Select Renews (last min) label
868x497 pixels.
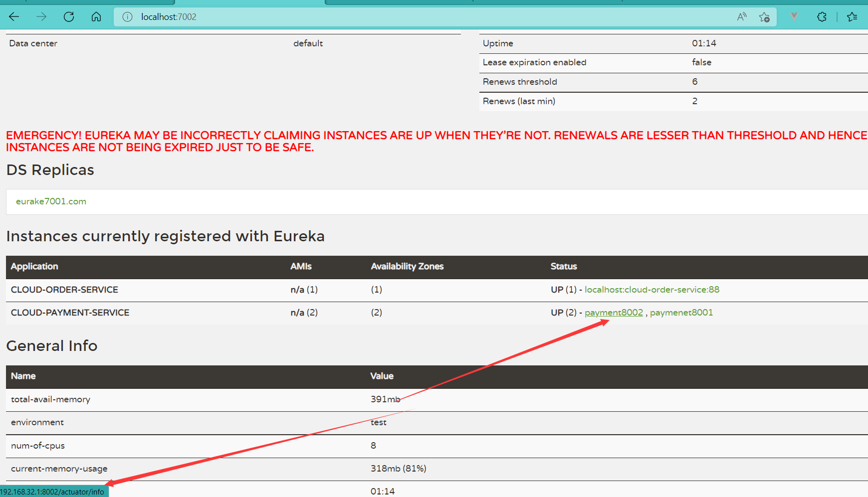pyautogui.click(x=519, y=101)
